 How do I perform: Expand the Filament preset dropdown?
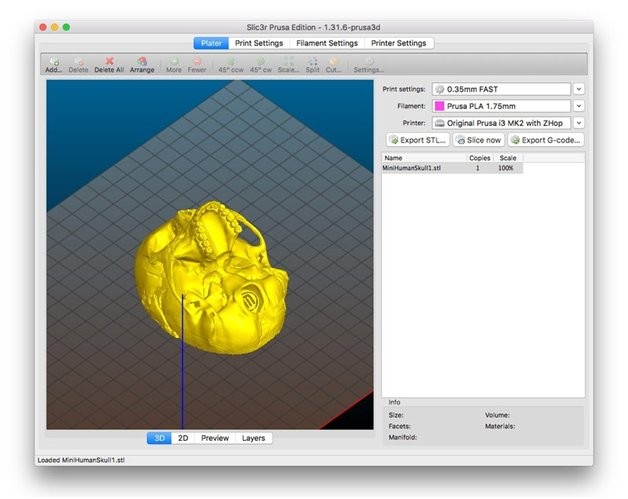tap(578, 106)
